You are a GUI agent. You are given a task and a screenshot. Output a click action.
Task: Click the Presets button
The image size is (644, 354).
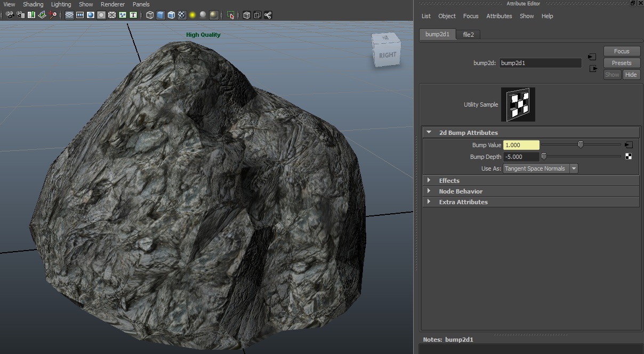pos(622,63)
